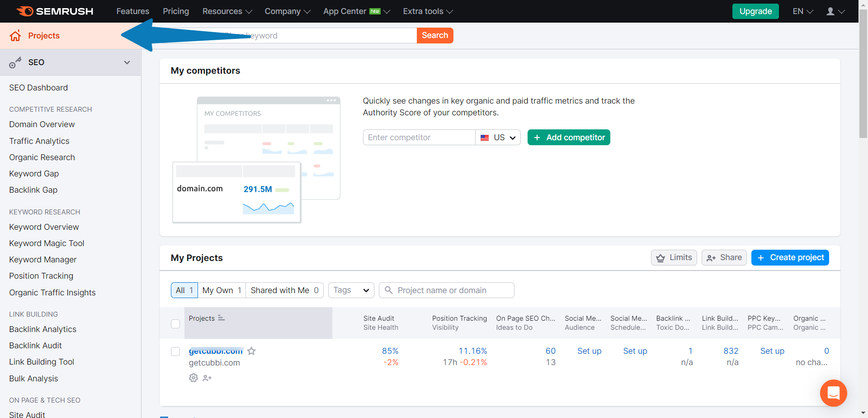Click the share person-plus icon under getcubbi.com
868x418 pixels.
(x=207, y=378)
